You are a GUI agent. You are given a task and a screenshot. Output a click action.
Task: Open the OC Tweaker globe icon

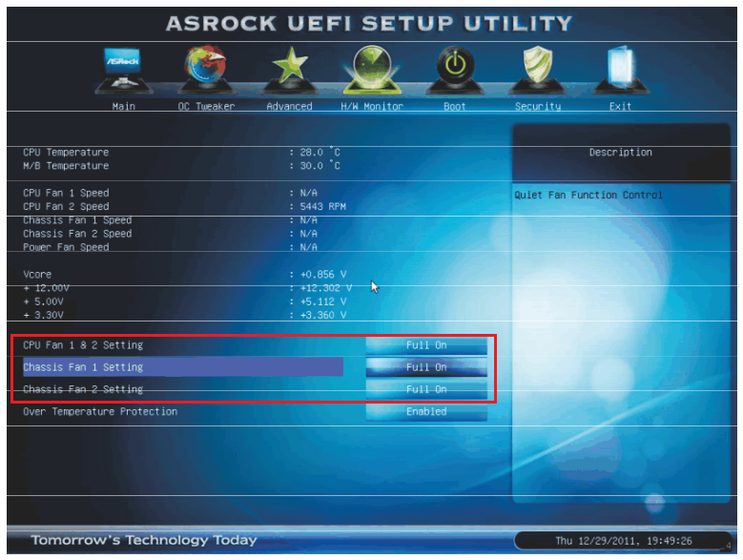point(206,70)
